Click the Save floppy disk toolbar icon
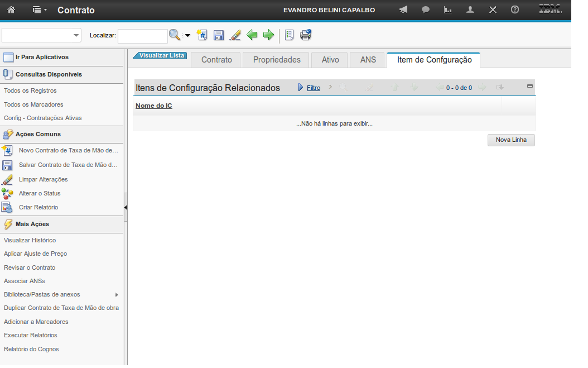588x368 pixels. [x=219, y=35]
